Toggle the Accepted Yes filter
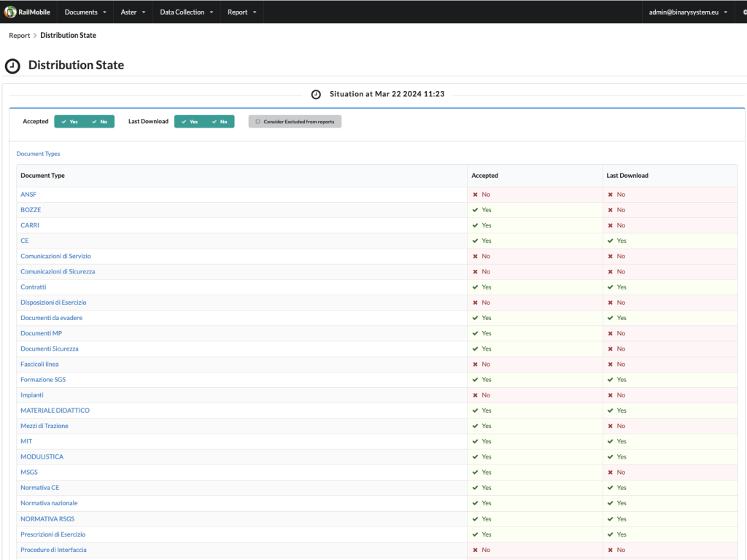The width and height of the screenshot is (747, 560). click(x=69, y=122)
